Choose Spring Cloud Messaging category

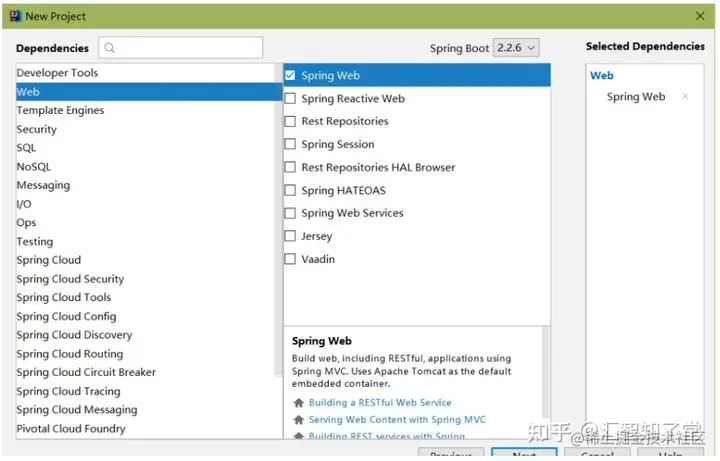(145, 410)
